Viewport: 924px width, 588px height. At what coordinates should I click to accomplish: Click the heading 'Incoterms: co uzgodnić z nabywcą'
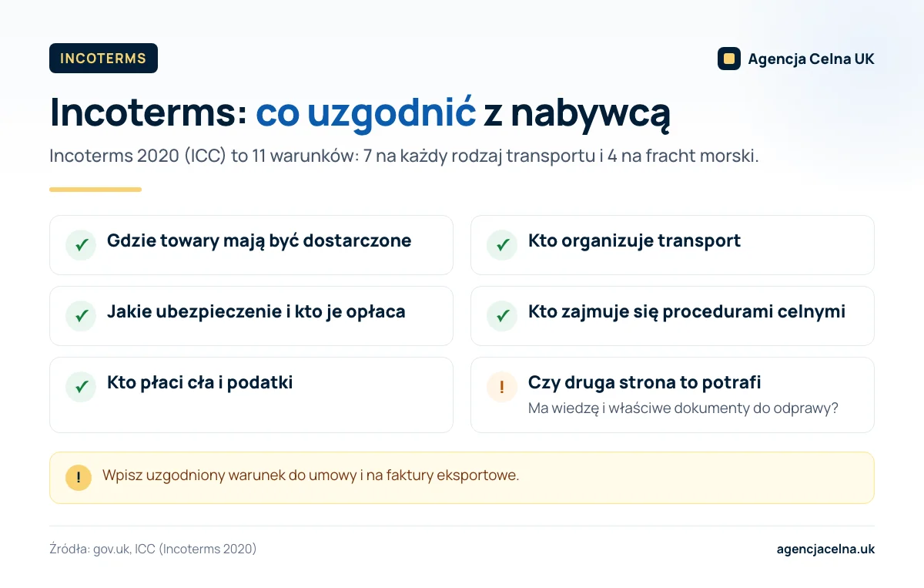coord(360,113)
